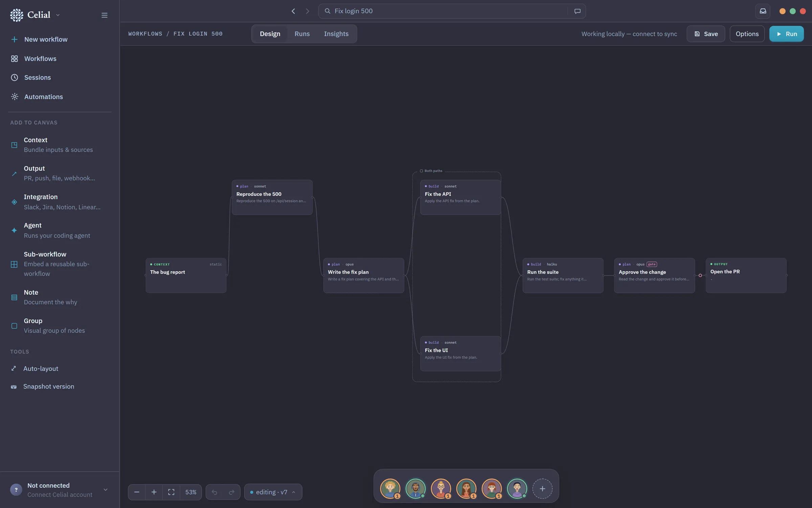This screenshot has height=508, width=812.
Task: Add an Integration node to canvas
Action: [x=60, y=202]
